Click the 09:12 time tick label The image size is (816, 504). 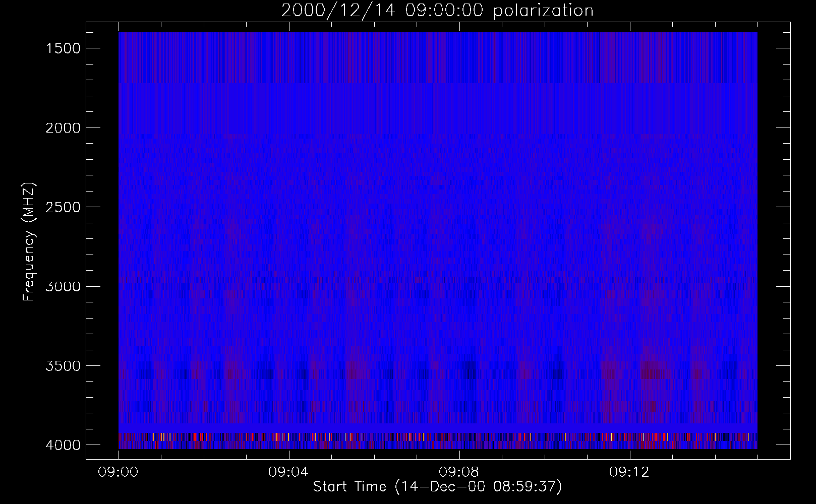click(x=630, y=472)
